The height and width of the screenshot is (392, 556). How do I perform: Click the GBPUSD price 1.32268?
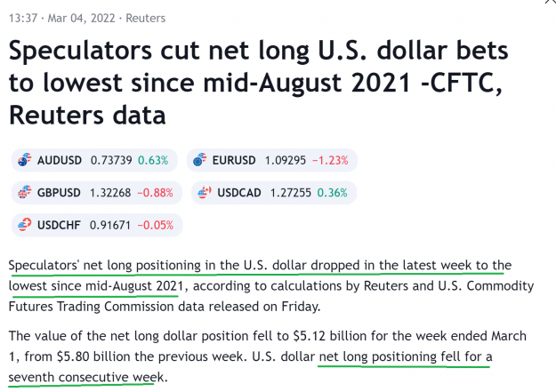(x=110, y=193)
